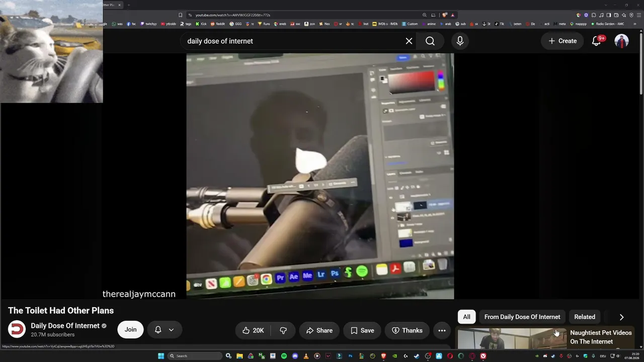The height and width of the screenshot is (362, 644).
Task: Open the Kick bookmark
Action: click(x=201, y=24)
